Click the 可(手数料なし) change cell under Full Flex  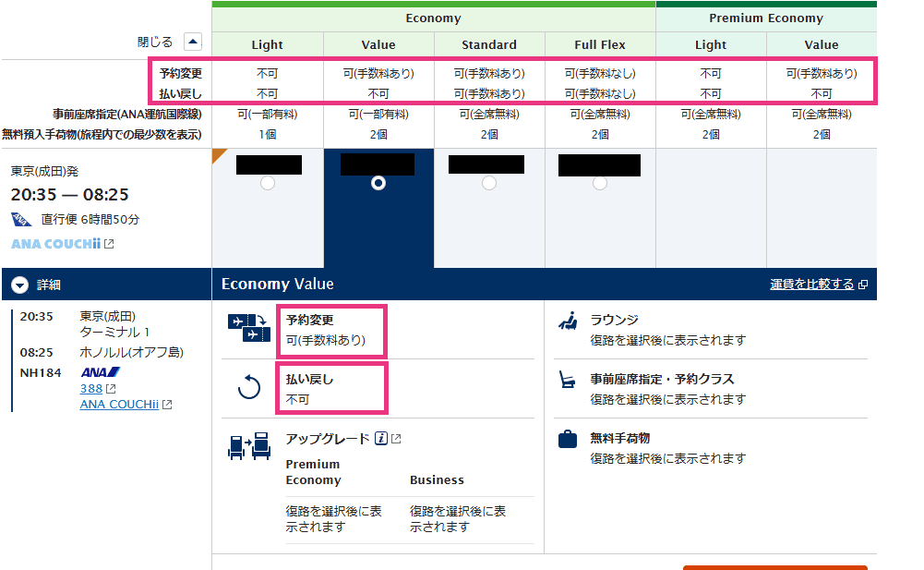(600, 74)
